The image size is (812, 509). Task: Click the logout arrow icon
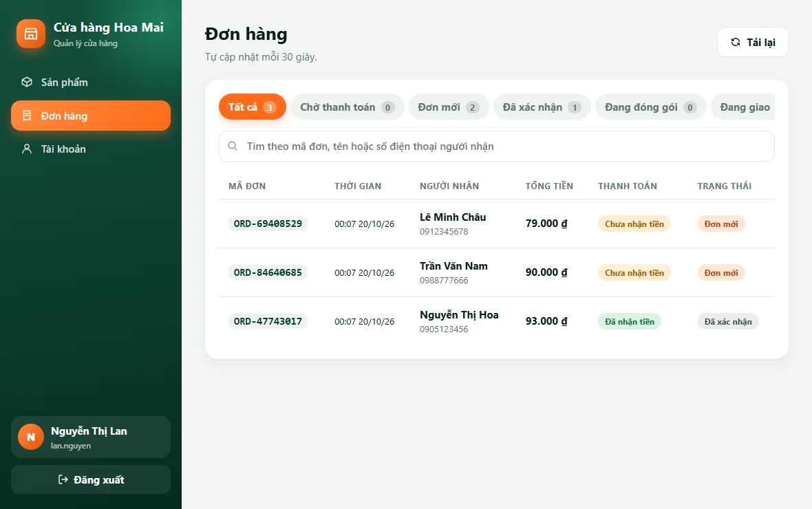[x=63, y=479]
